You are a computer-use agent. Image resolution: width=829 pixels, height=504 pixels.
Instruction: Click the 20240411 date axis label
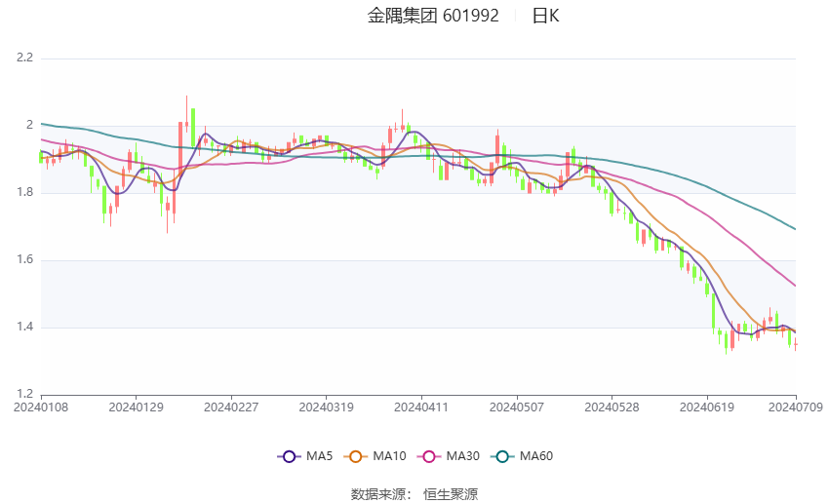(x=421, y=407)
